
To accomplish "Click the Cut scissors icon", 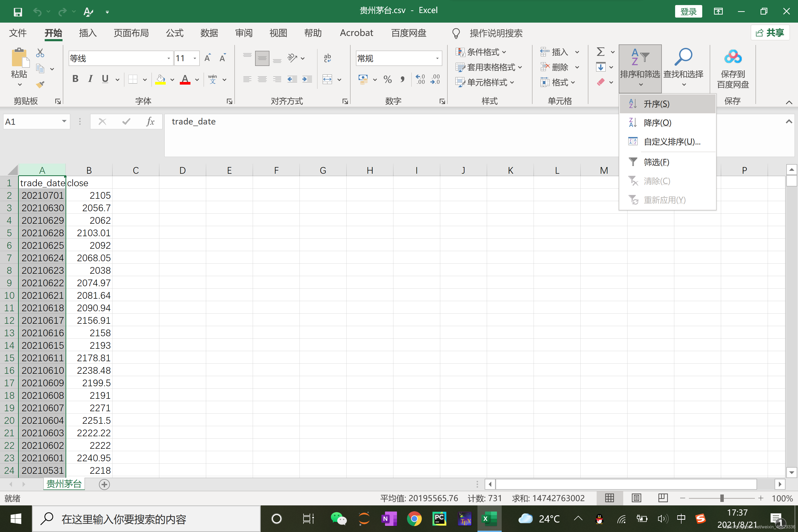I will coord(40,53).
